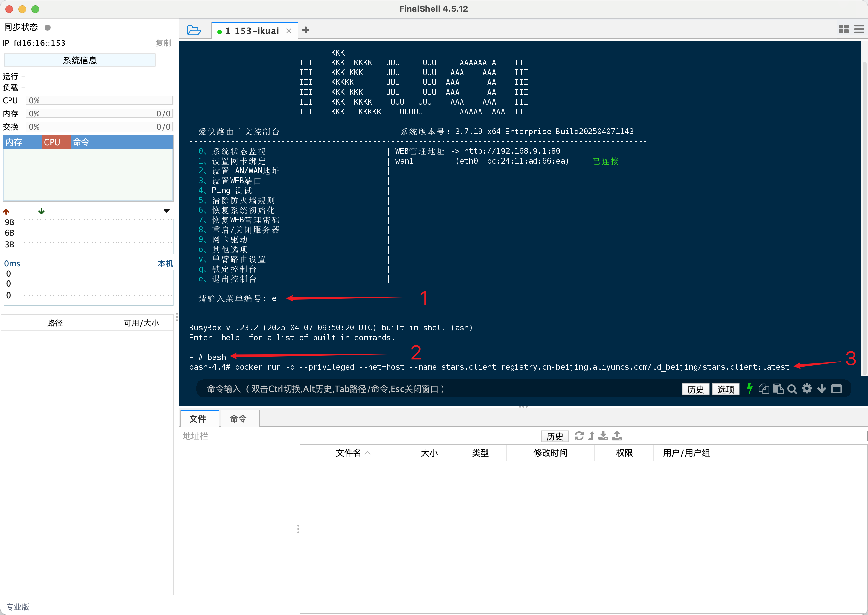This screenshot has height=615, width=868.
Task: Click the download file icon
Action: pyautogui.click(x=603, y=436)
